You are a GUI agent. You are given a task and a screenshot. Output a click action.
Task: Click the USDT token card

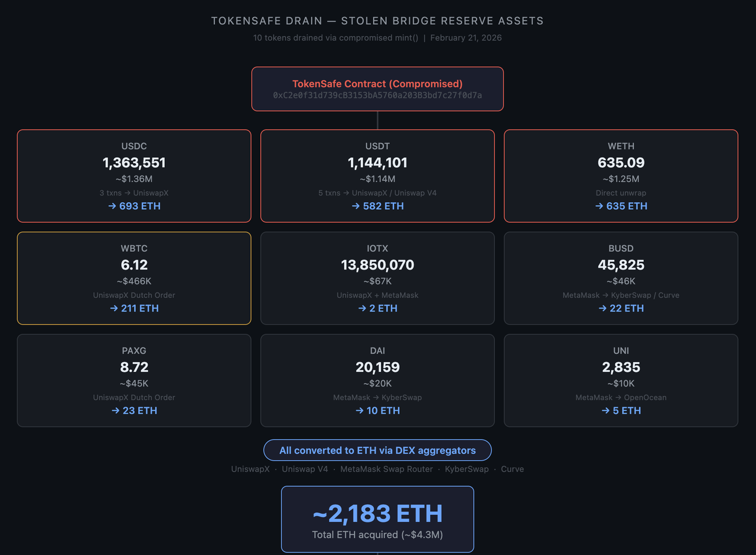pos(377,176)
